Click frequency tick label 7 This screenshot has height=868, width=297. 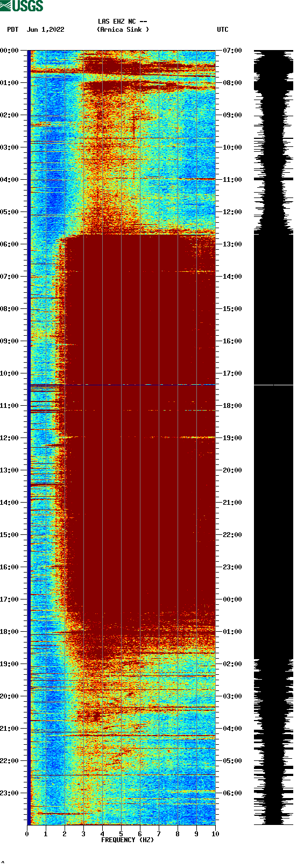click(159, 834)
